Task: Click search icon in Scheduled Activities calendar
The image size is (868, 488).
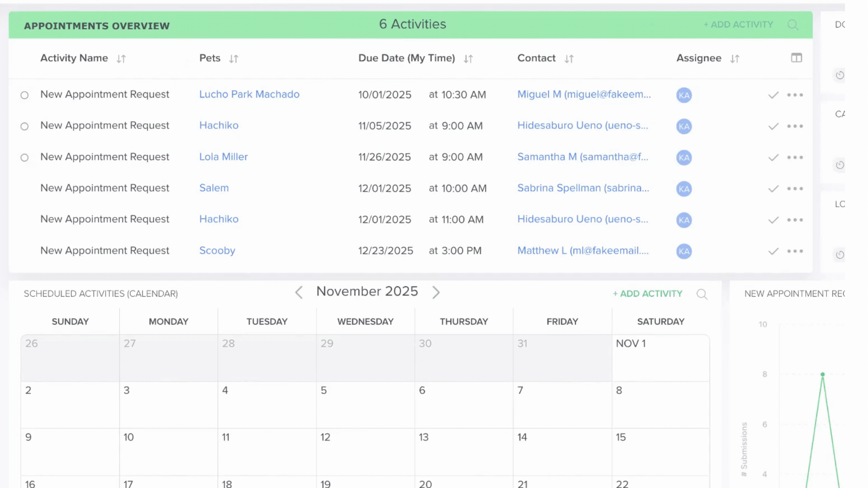Action: pyautogui.click(x=702, y=294)
